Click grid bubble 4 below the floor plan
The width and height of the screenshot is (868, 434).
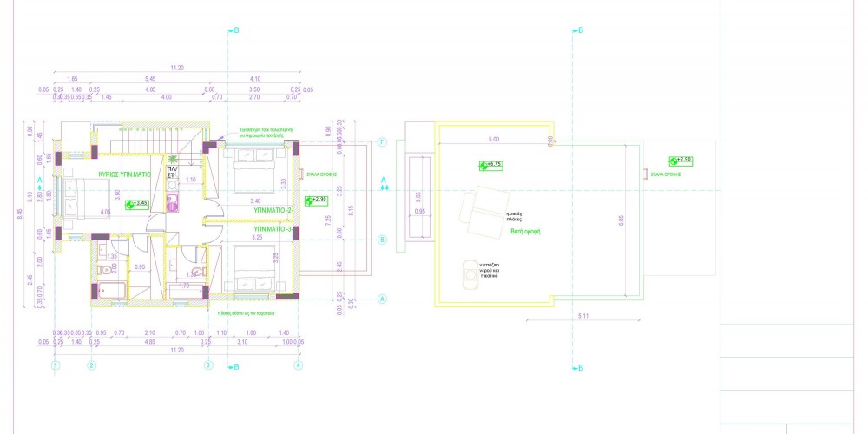click(x=299, y=365)
